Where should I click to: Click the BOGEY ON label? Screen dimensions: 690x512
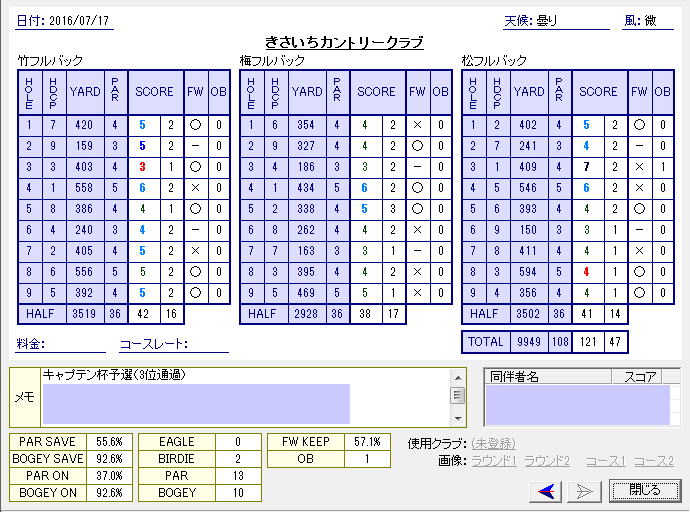point(48,493)
